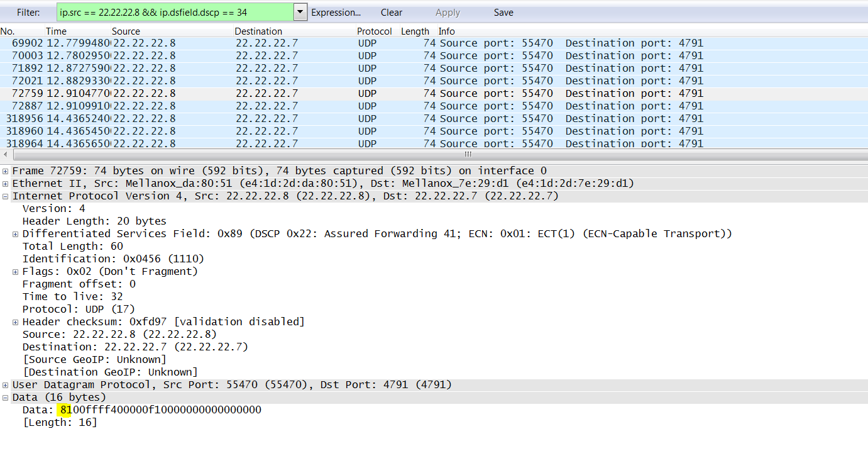868x463 pixels.
Task: Save the current filter
Action: (503, 13)
